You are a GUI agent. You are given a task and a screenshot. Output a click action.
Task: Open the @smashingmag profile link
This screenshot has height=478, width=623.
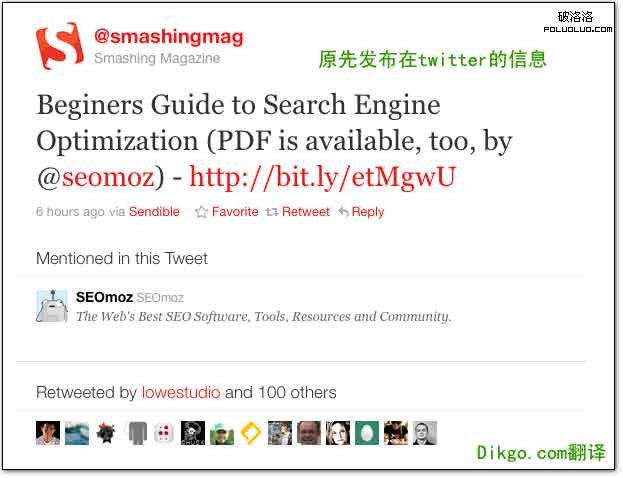[x=169, y=37]
